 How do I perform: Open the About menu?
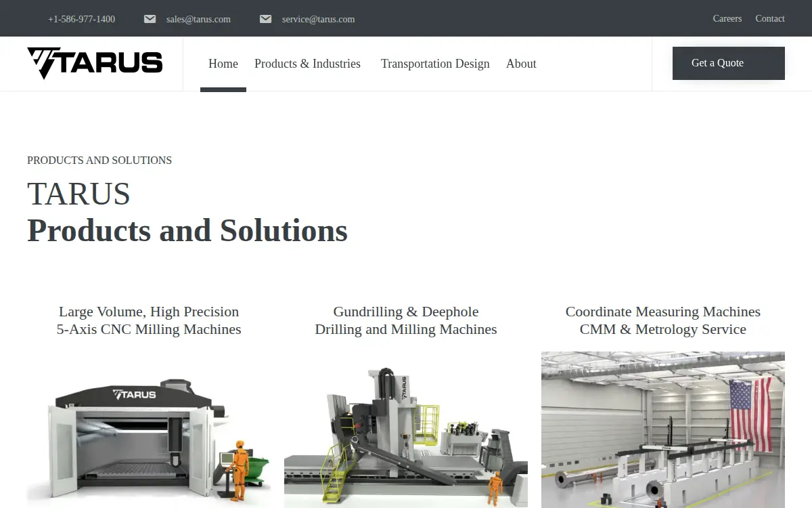pos(521,64)
